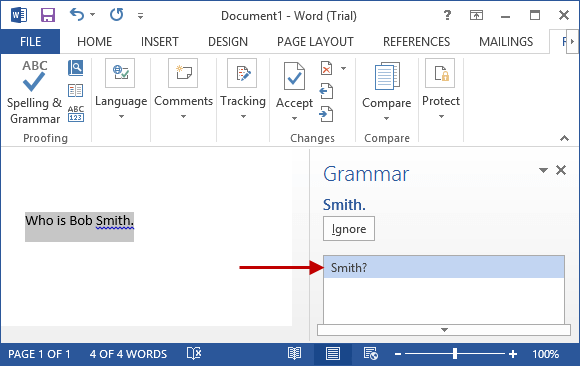Switch to the MAILINGS tab
580x366 pixels.
tap(506, 41)
